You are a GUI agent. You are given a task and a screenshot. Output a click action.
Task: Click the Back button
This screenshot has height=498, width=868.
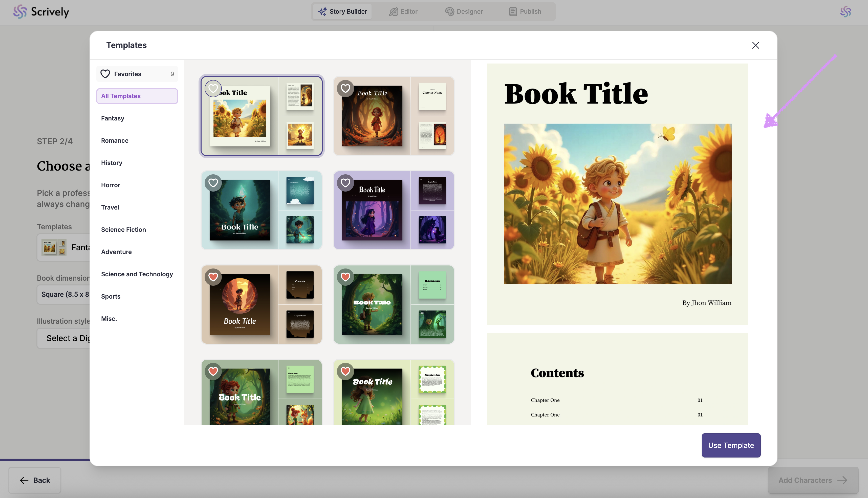[x=35, y=480]
